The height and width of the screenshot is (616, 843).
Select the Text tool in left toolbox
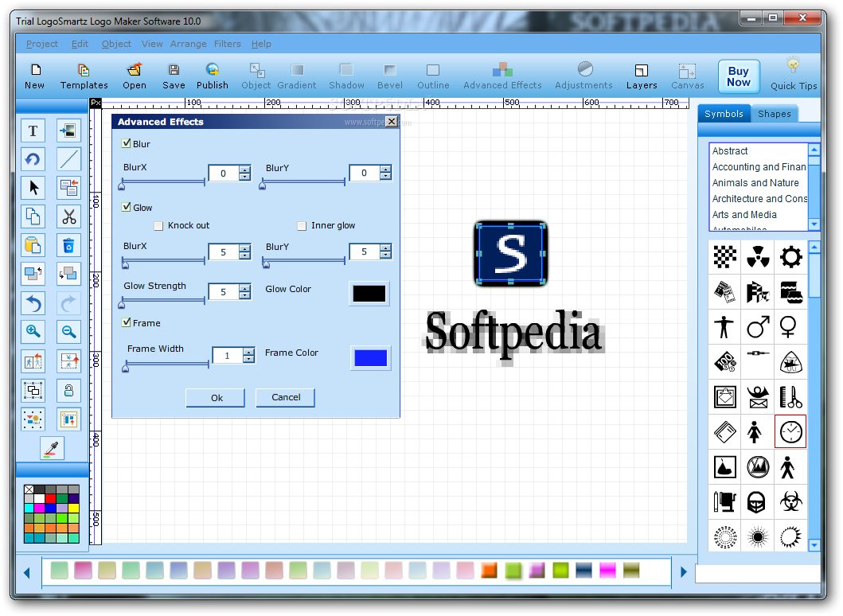tap(33, 131)
